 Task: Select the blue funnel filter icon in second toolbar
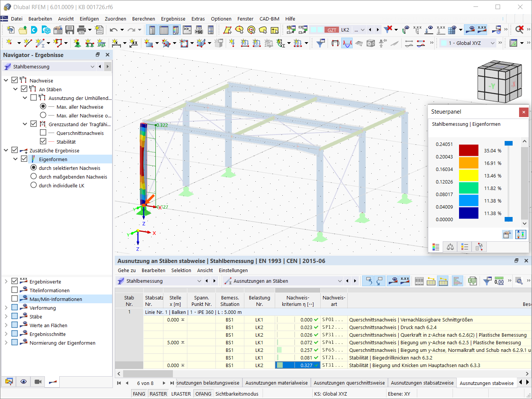[x=320, y=43]
